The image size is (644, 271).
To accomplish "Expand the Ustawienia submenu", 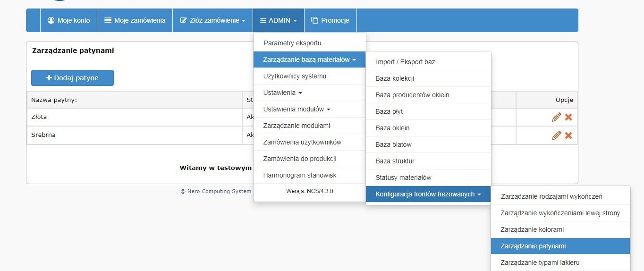I will (282, 93).
